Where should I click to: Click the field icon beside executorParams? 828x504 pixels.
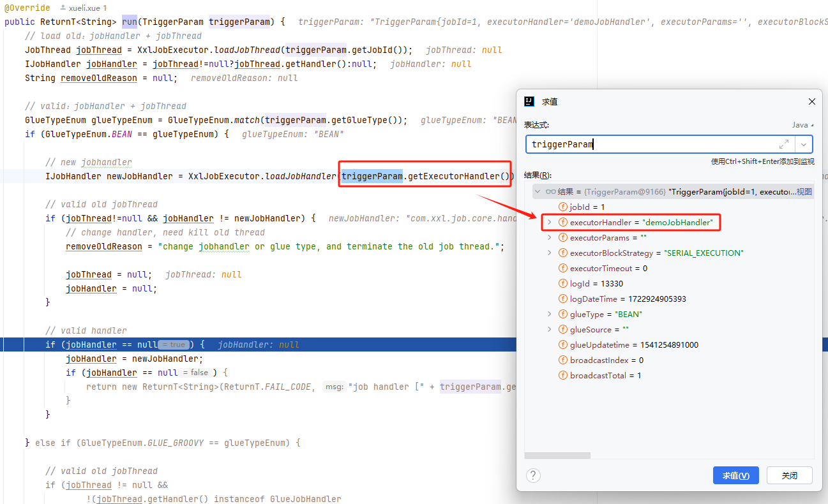click(x=563, y=237)
